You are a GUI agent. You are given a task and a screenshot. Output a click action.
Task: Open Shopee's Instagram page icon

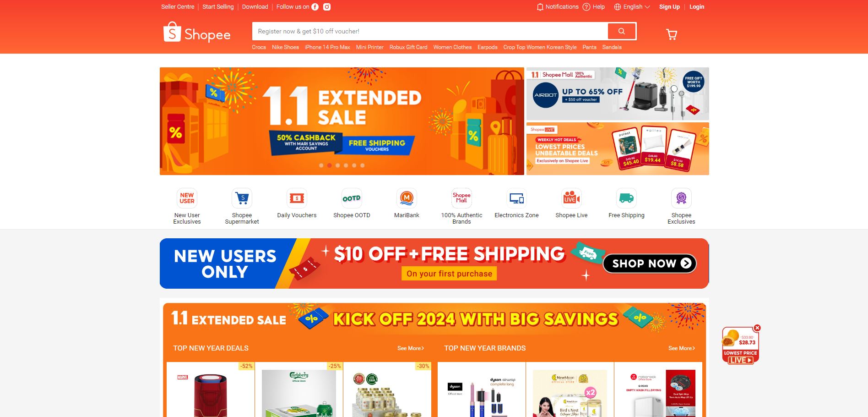pos(327,7)
